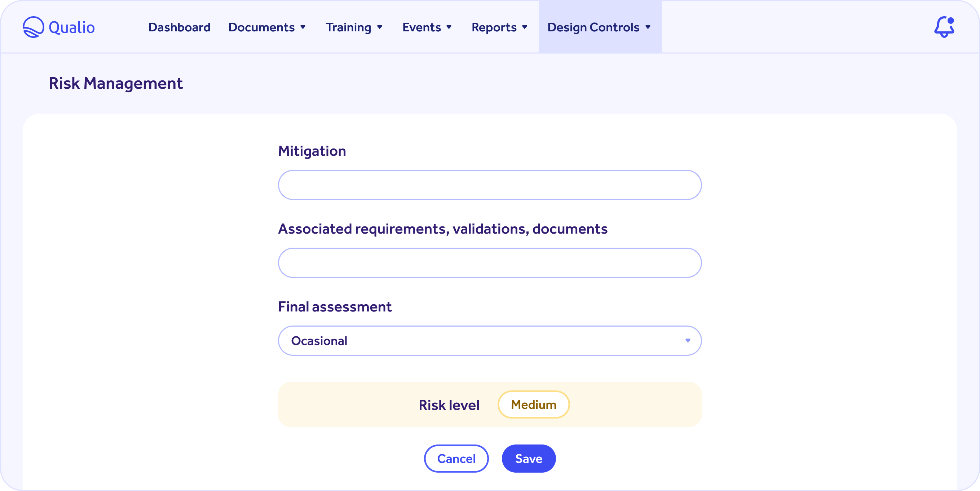Cancel the current changes
The height and width of the screenshot is (491, 980).
456,458
